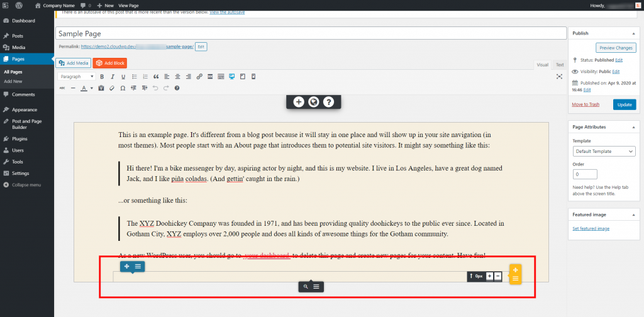Toggle bold formatting in editor toolbar
Viewport: 644px width, 317px height.
pos(102,76)
